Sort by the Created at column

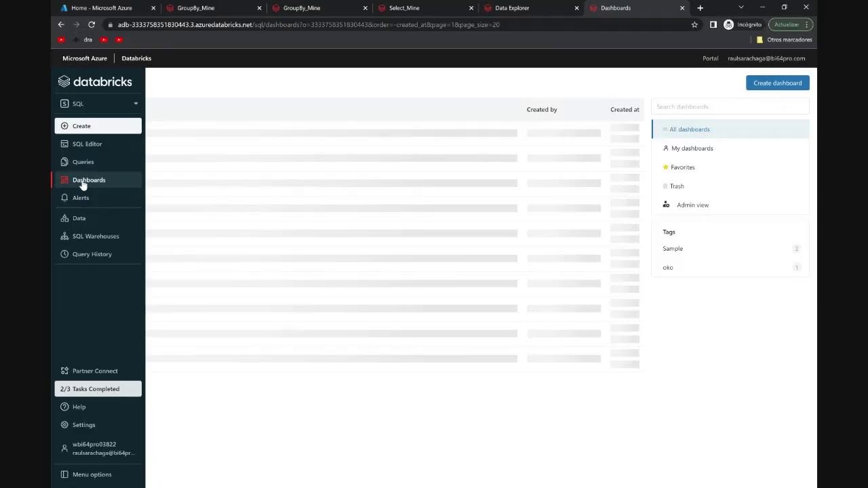point(625,110)
